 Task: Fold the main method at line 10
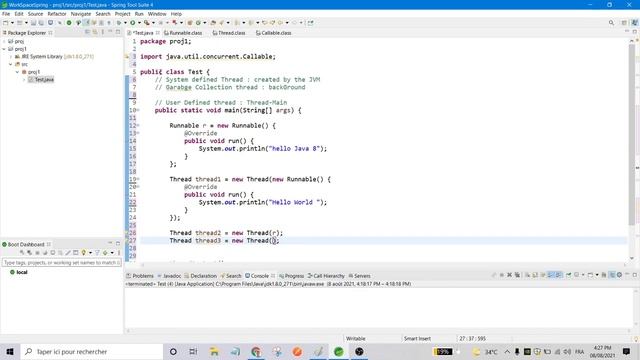coord(138,110)
